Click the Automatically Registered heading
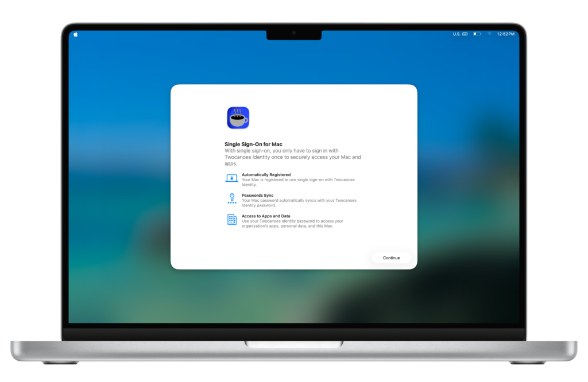 click(x=266, y=174)
